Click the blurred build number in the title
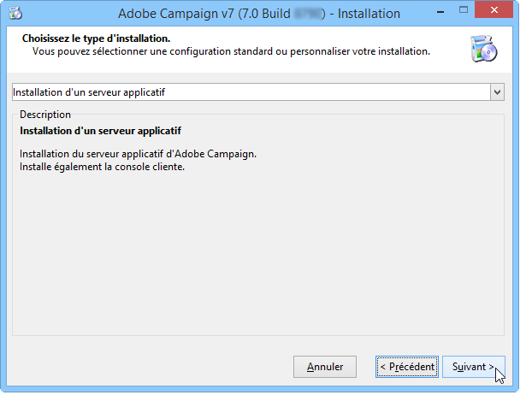532x401 pixels. click(x=308, y=14)
